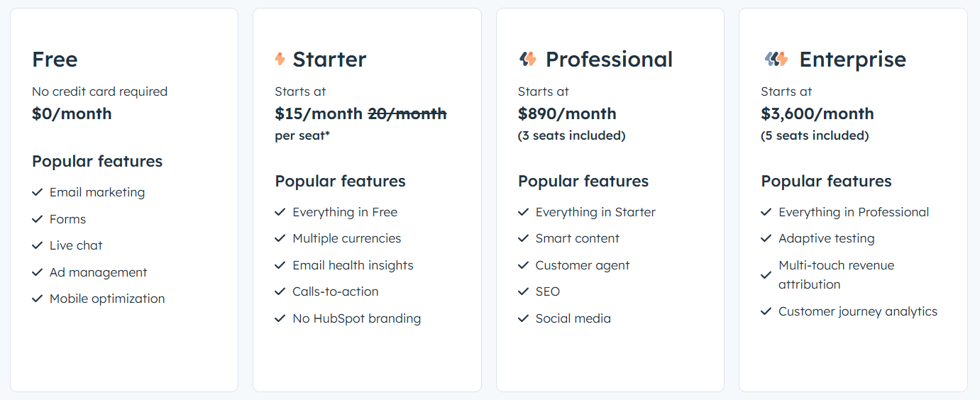The height and width of the screenshot is (400, 980).
Task: Click the checkmark beside Email marketing
Action: click(x=38, y=192)
